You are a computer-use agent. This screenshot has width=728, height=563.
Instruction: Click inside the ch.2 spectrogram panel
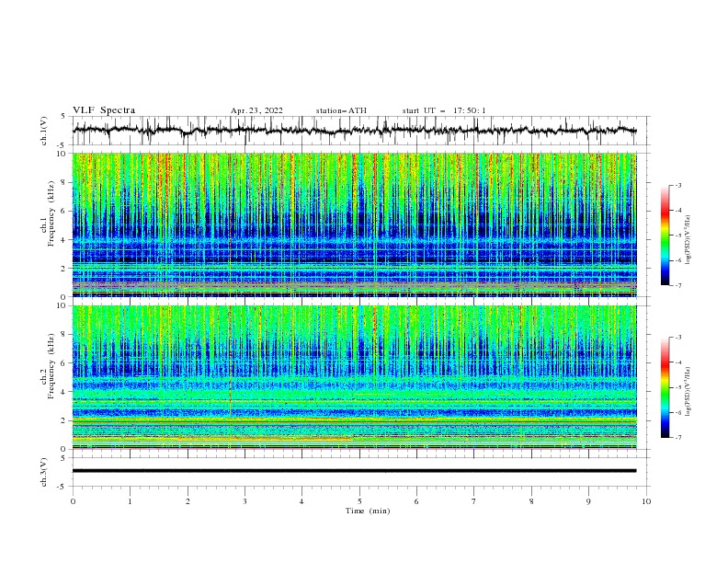pyautogui.click(x=354, y=377)
